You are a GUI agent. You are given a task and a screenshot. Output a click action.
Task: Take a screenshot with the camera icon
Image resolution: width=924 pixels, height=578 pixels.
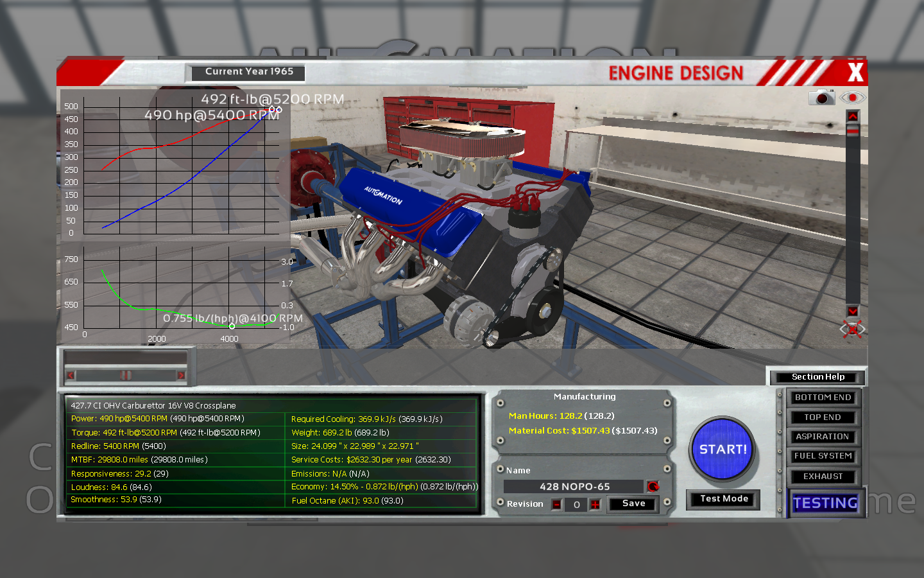click(x=821, y=98)
